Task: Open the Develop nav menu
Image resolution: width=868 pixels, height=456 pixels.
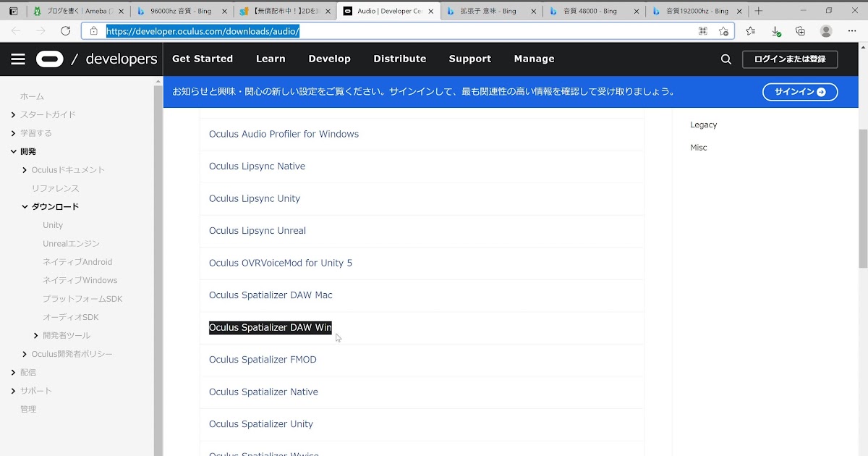Action: point(329,59)
